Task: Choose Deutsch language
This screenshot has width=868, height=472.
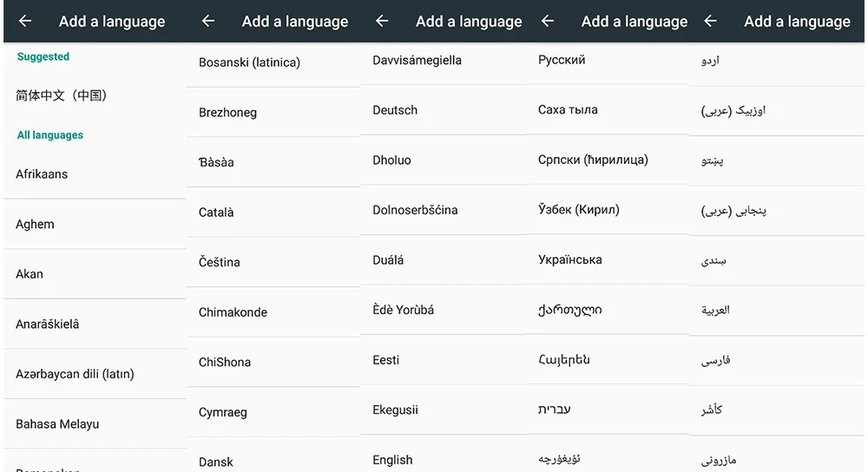Action: click(x=395, y=110)
